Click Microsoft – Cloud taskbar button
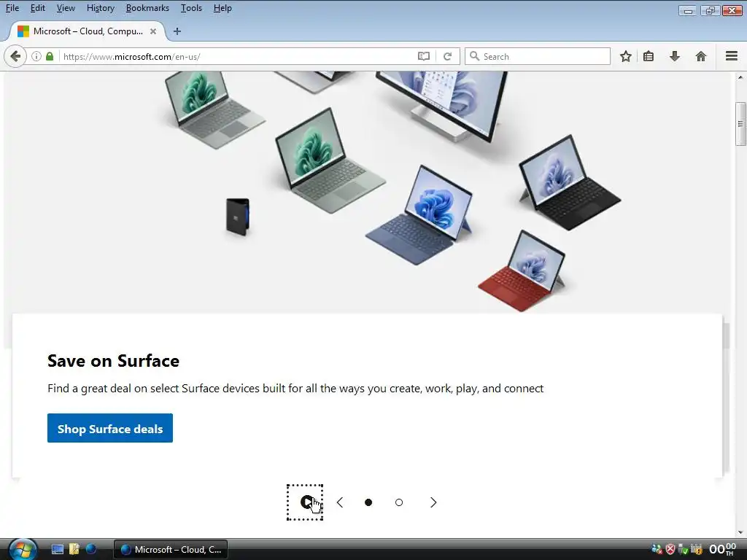 (171, 550)
